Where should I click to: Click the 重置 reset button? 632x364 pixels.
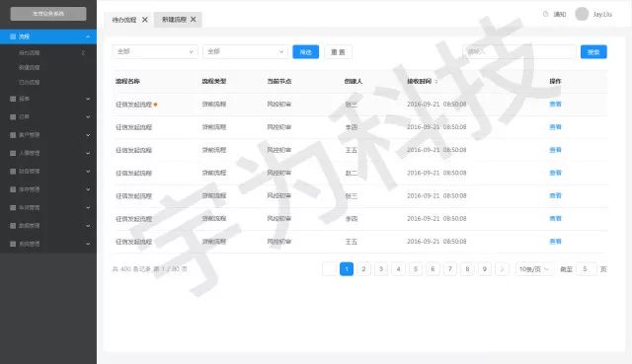click(338, 52)
